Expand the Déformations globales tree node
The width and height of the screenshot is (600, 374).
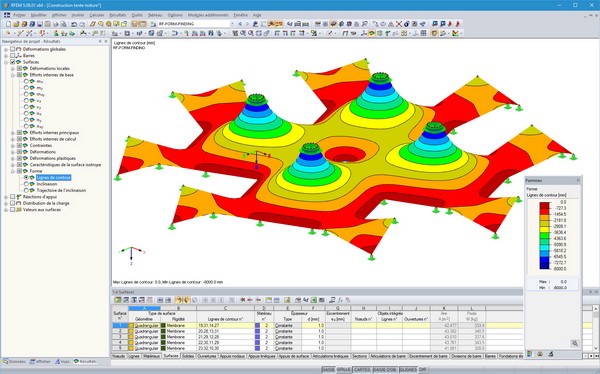click(6, 49)
